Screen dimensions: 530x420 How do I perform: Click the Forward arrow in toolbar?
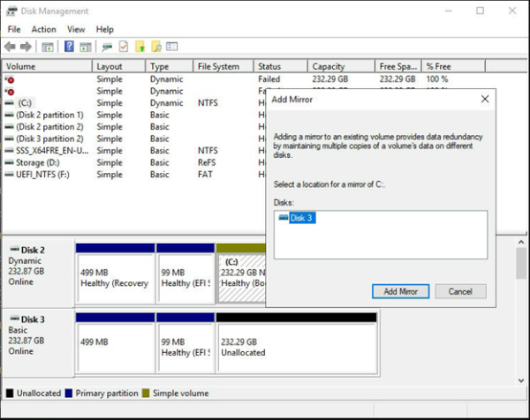click(x=26, y=47)
